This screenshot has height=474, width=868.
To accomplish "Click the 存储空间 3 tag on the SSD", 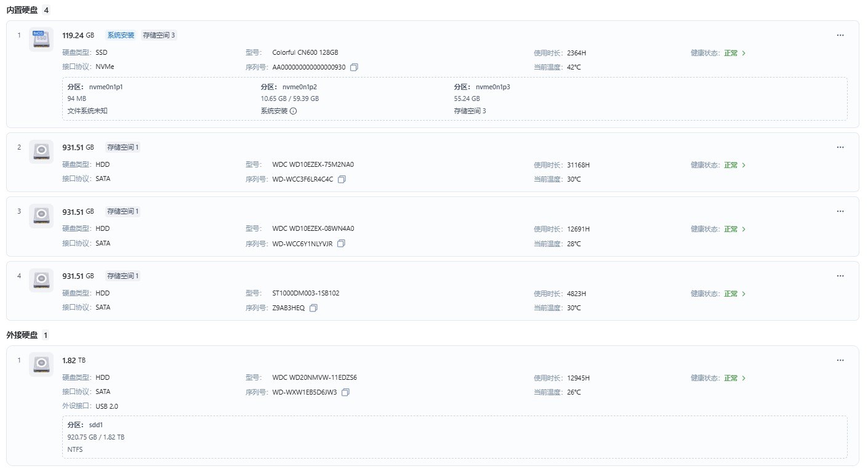I will (x=159, y=35).
